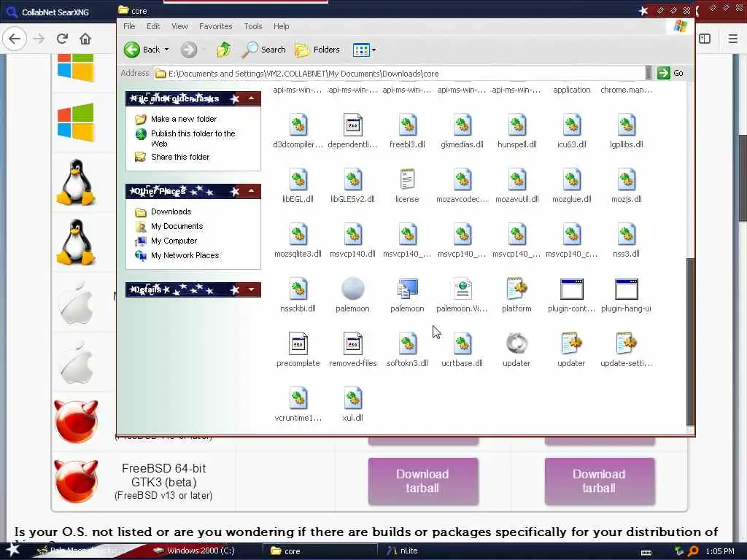Open the license text file

point(407,180)
